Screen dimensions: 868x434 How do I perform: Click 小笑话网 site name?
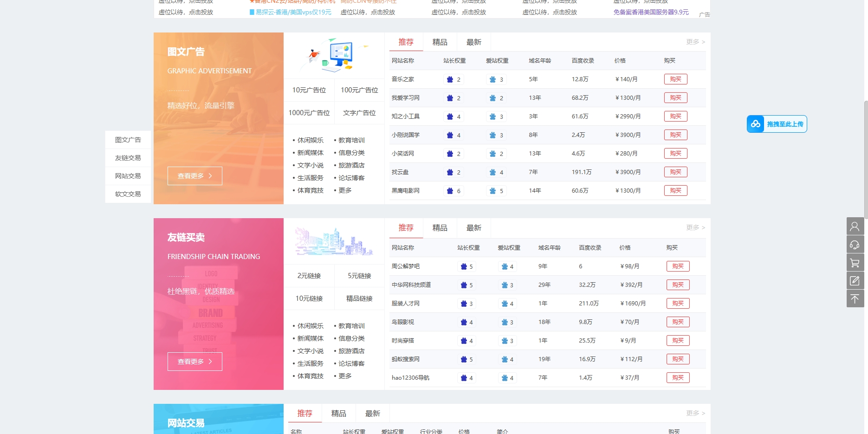tap(403, 154)
